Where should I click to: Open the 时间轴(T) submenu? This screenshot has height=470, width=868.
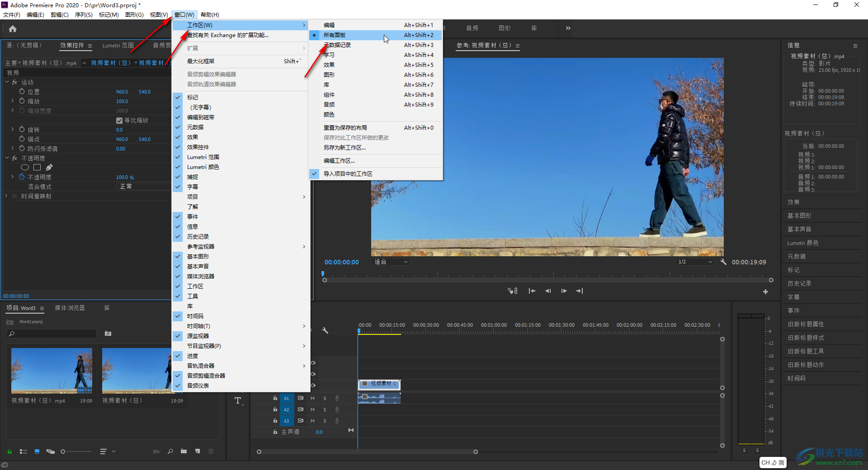[x=241, y=326]
